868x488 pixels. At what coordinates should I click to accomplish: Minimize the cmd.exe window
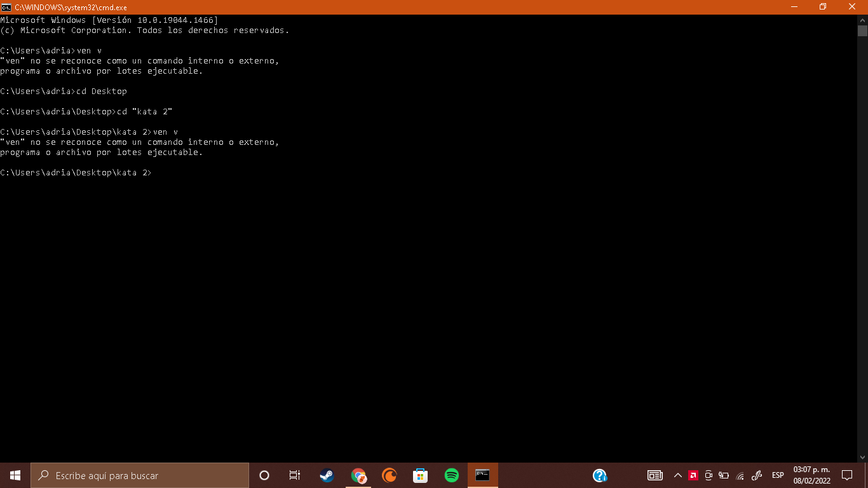[794, 7]
